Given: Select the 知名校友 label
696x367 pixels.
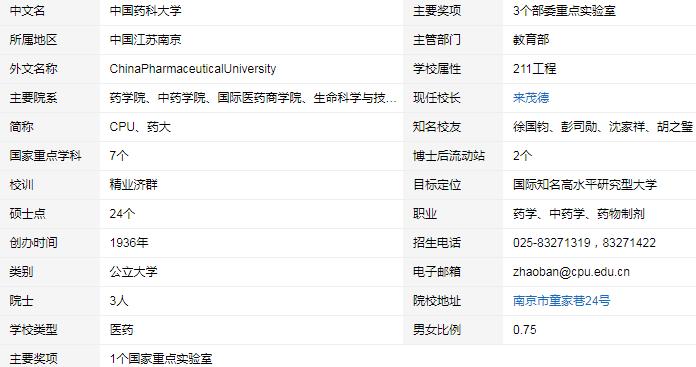Looking at the screenshot, I should [437, 126].
